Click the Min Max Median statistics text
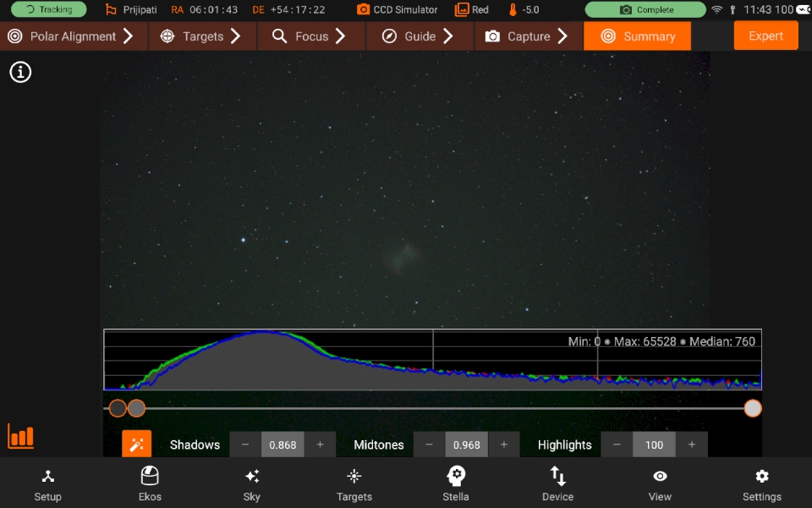 click(x=661, y=341)
